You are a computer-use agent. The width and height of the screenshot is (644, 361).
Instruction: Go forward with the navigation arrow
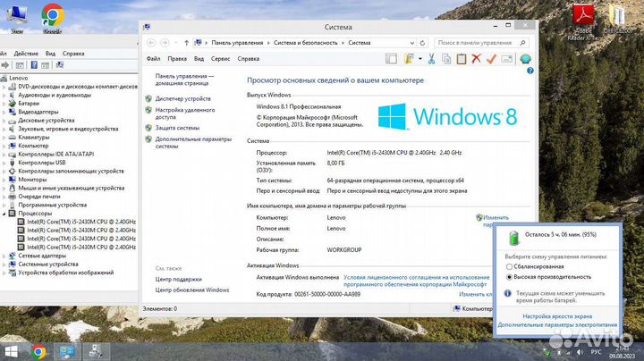165,43
